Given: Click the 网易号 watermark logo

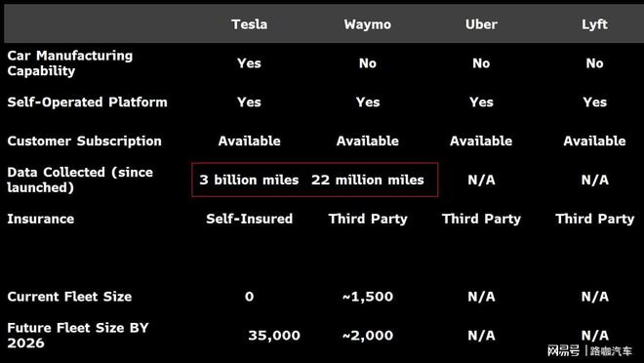Looking at the screenshot, I should 563,350.
